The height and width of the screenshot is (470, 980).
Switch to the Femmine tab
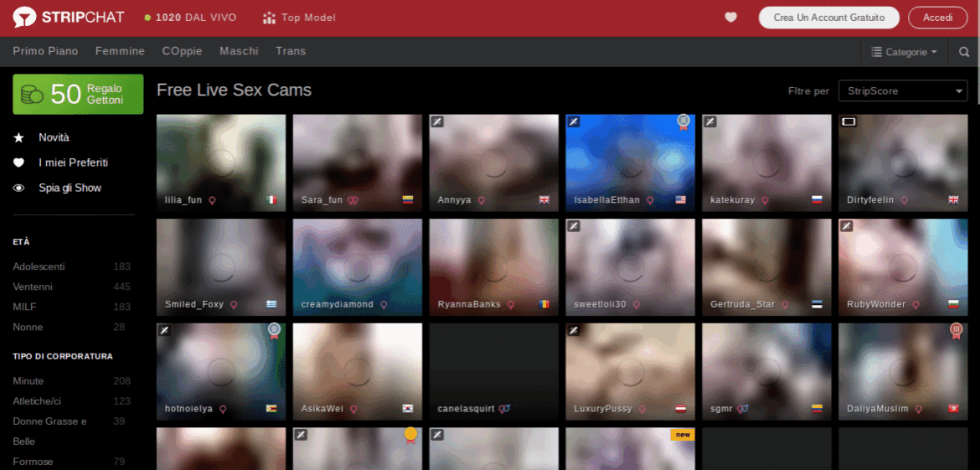click(120, 51)
